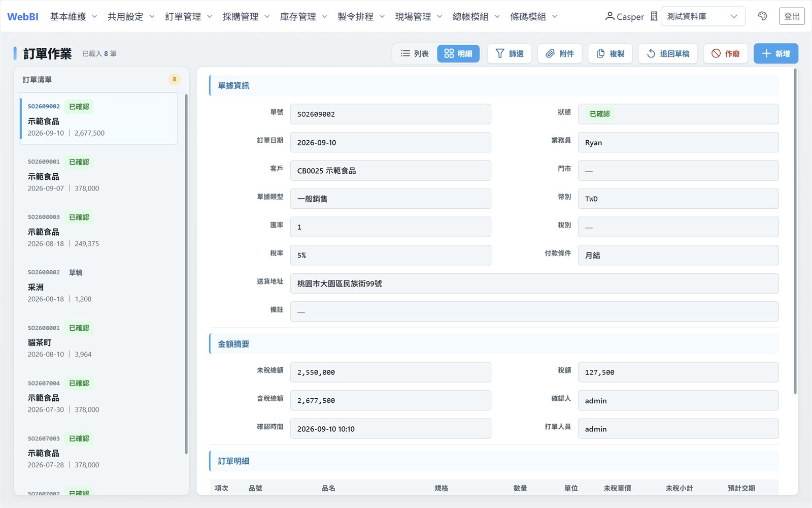Click the 訂單日期 field

(390, 142)
